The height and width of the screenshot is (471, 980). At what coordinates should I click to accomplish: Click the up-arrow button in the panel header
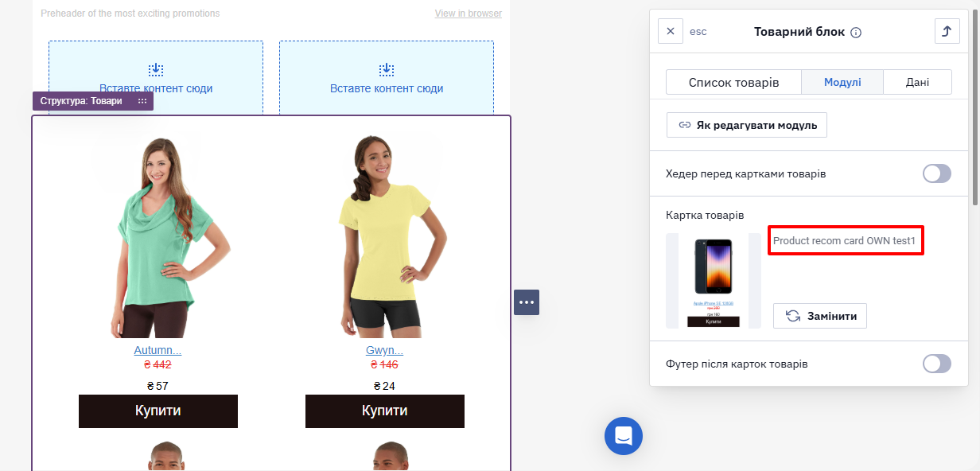(x=947, y=32)
